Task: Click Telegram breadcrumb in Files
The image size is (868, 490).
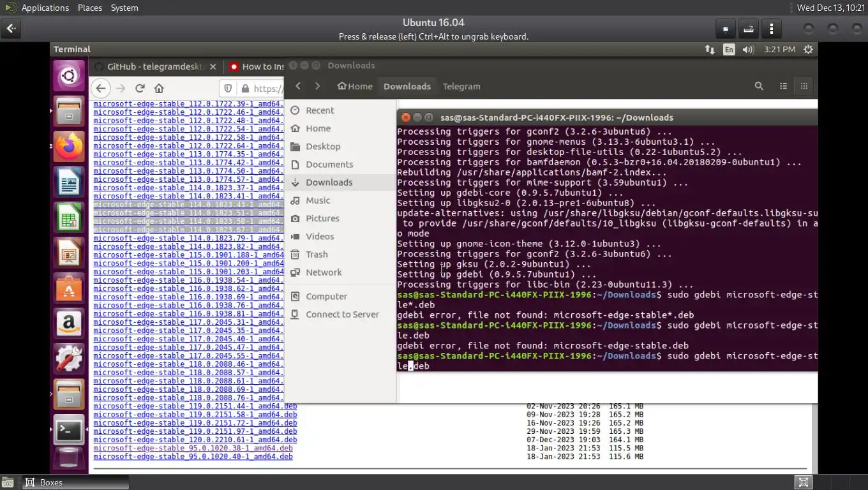Action: click(461, 86)
